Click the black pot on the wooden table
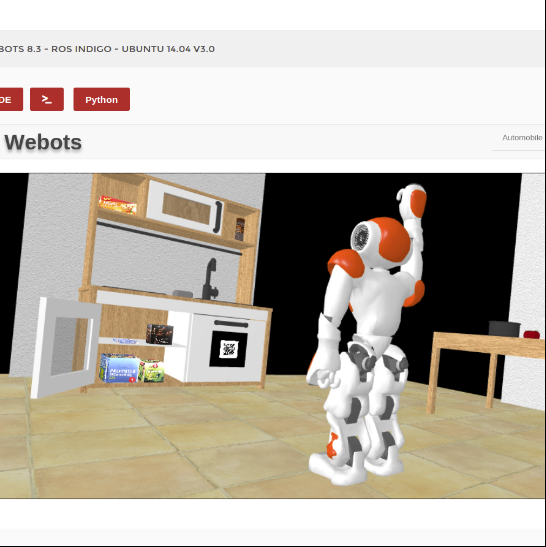Viewport: 546px width, 547px height. click(x=504, y=329)
